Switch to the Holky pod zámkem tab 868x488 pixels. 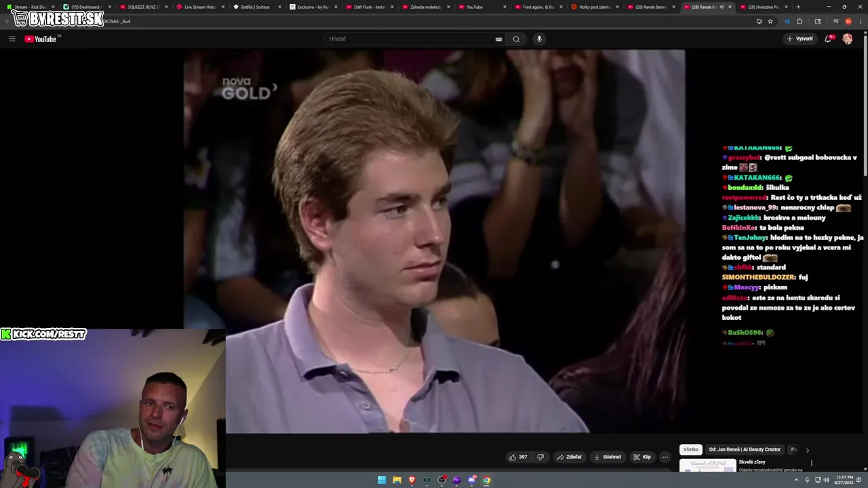coord(595,7)
